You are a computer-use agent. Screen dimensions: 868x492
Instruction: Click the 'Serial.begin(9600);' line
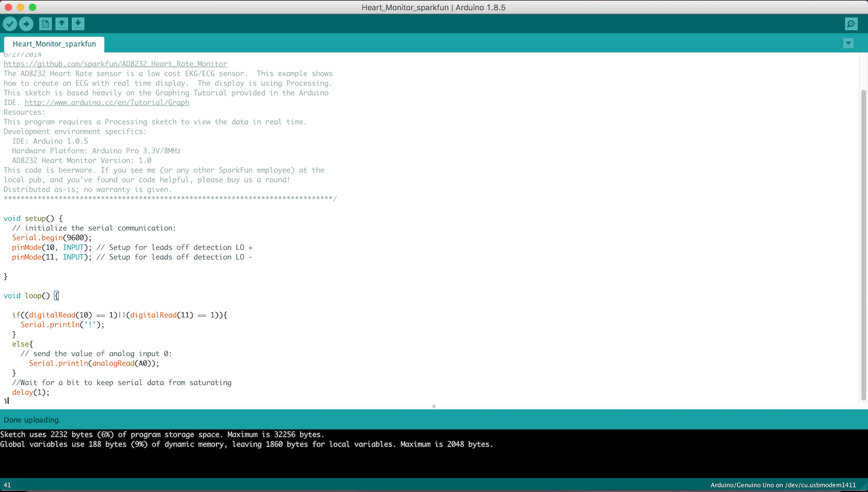click(x=52, y=238)
